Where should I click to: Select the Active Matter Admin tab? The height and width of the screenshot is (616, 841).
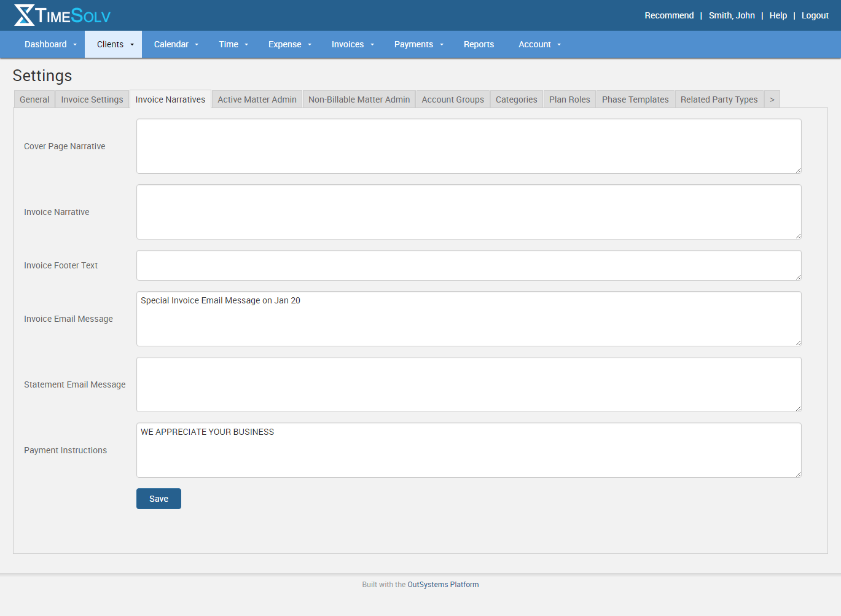256,99
